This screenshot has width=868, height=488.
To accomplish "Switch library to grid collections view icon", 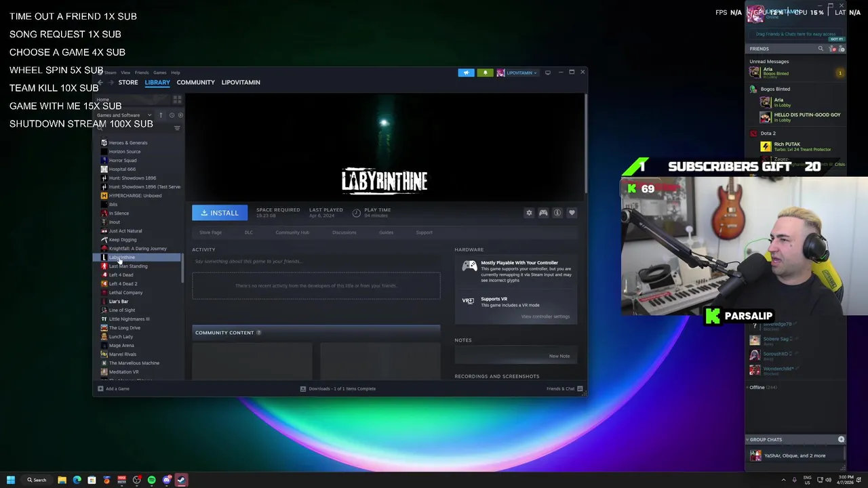I will (177, 100).
